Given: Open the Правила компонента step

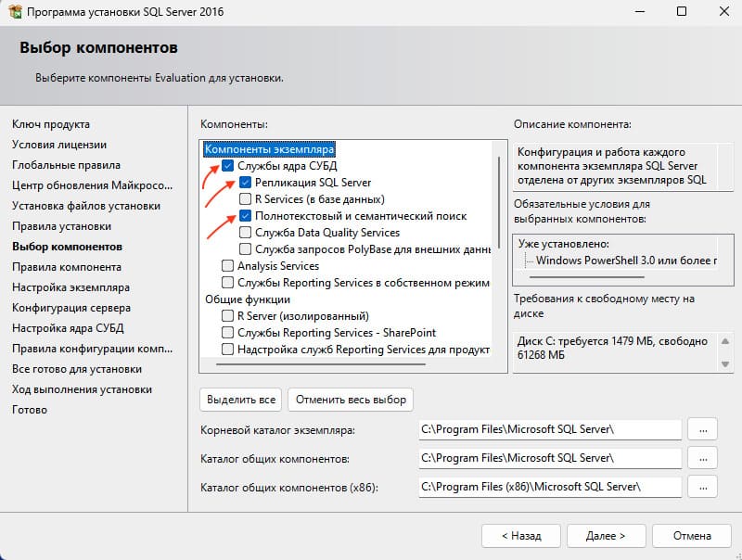Looking at the screenshot, I should 67,267.
